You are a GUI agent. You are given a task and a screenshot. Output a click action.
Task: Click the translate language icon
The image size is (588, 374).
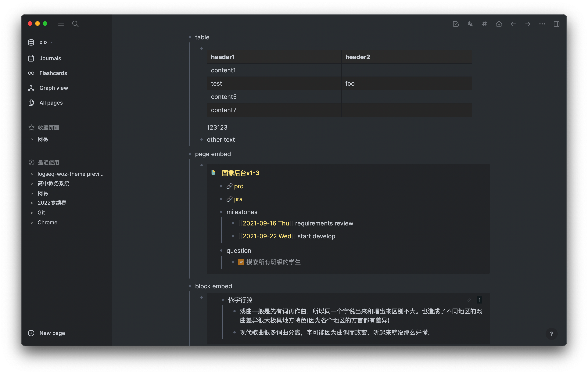click(470, 24)
